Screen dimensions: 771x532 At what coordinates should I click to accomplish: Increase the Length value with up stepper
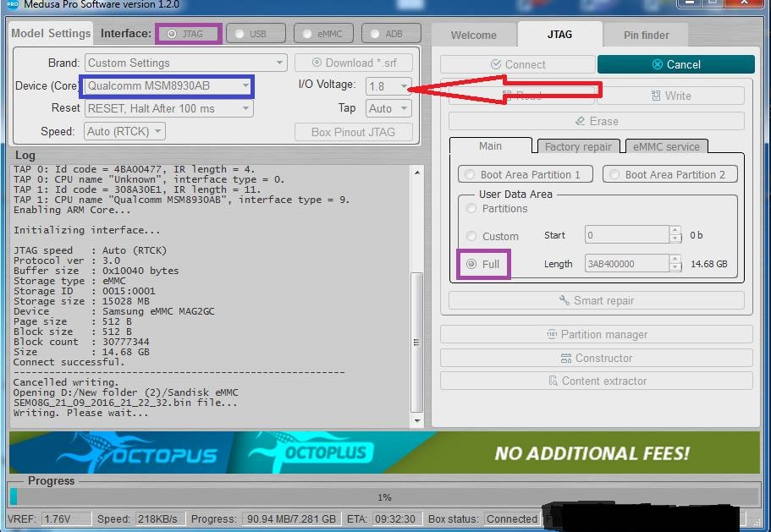675,260
